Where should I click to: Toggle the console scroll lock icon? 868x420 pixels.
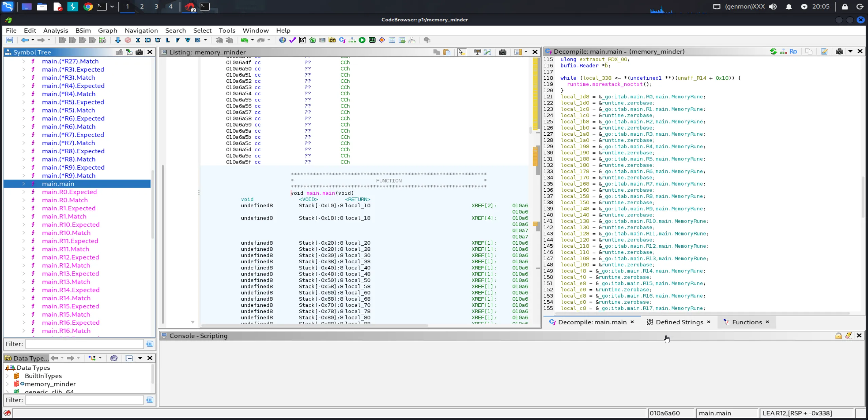pyautogui.click(x=838, y=336)
